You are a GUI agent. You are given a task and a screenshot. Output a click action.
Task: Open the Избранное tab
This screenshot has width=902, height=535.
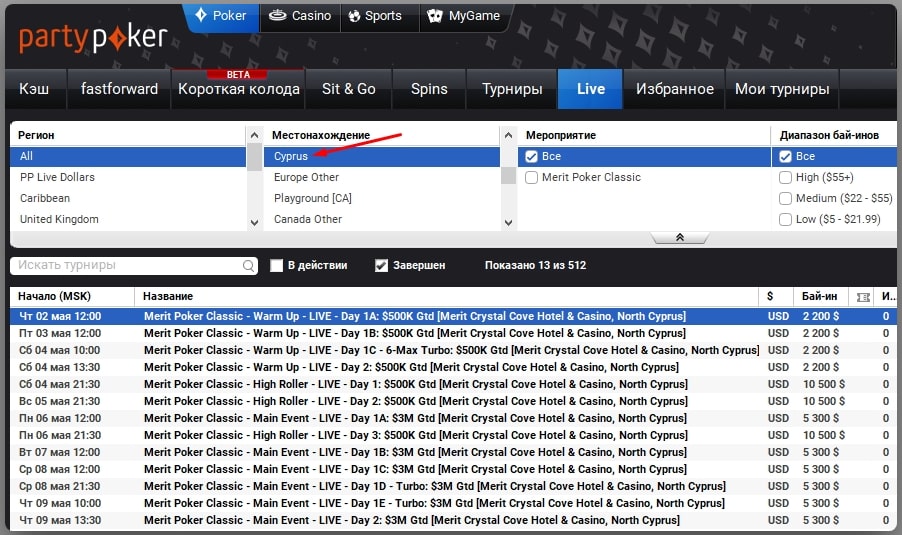coord(675,89)
